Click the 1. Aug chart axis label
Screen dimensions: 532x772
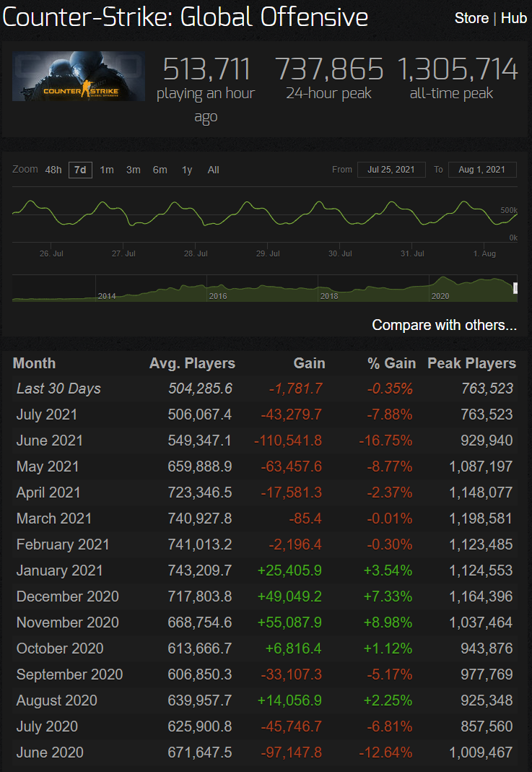pyautogui.click(x=484, y=254)
